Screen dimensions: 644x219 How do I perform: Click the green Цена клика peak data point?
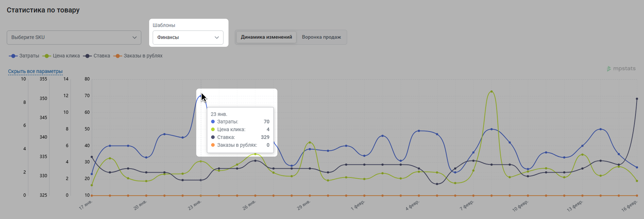pyautogui.click(x=492, y=91)
